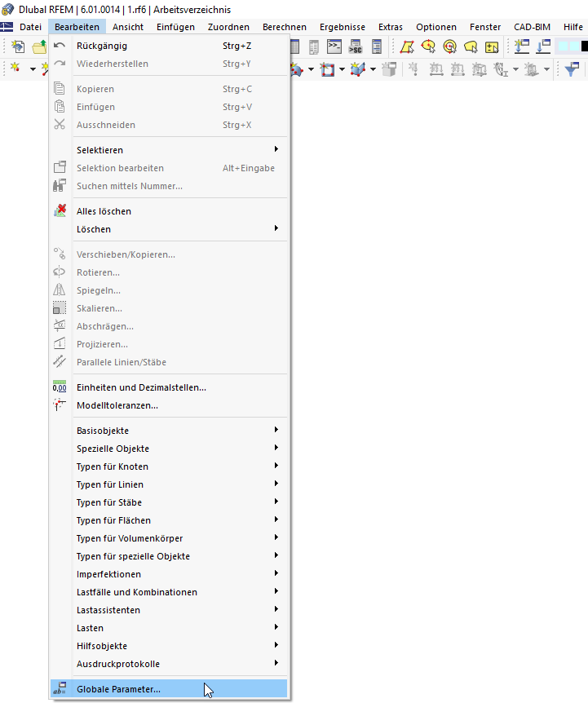This screenshot has height=703, width=588.
Task: Expand Typen für Flächen submenu arrow
Action: click(276, 520)
